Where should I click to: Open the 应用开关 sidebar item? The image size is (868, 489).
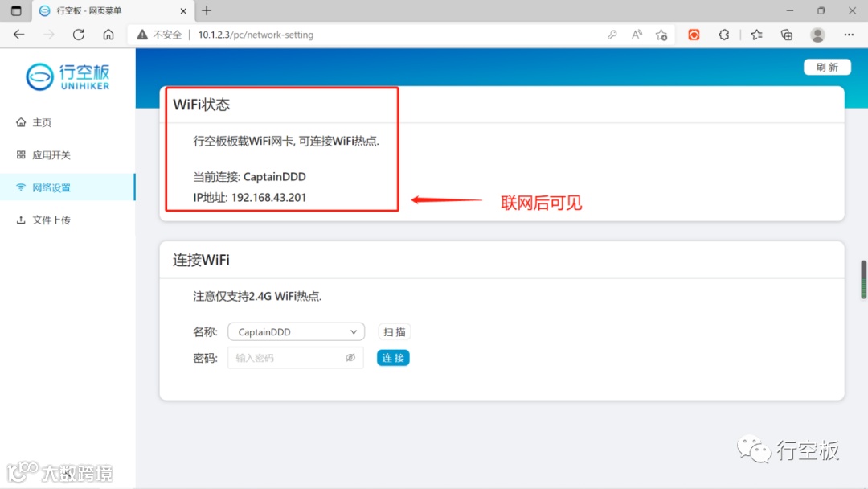click(68, 155)
